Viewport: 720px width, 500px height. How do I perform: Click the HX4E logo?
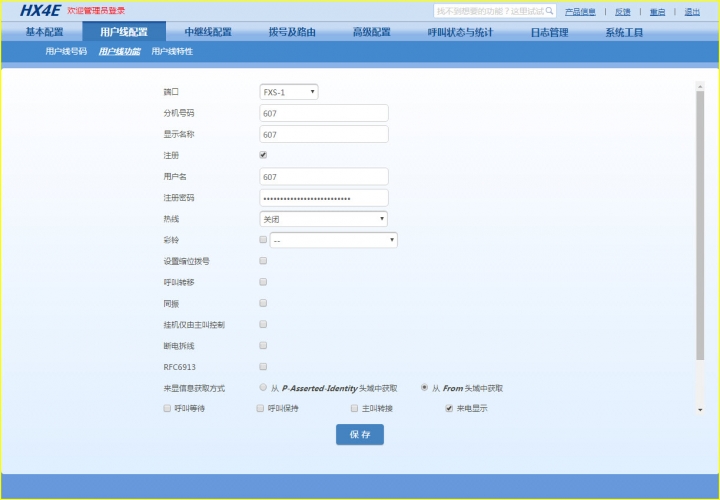pyautogui.click(x=40, y=10)
